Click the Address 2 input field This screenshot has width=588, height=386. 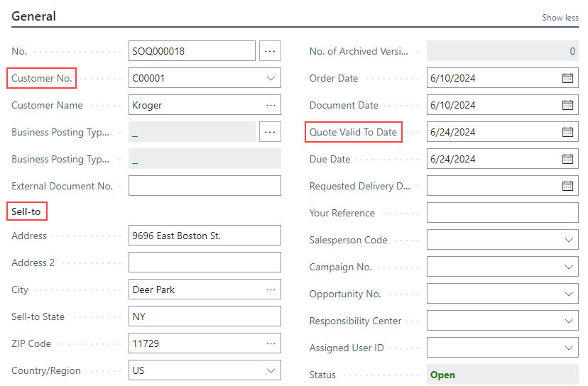pyautogui.click(x=205, y=263)
